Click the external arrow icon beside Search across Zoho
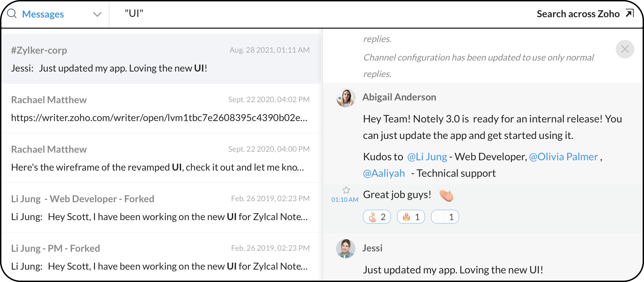 click(630, 13)
